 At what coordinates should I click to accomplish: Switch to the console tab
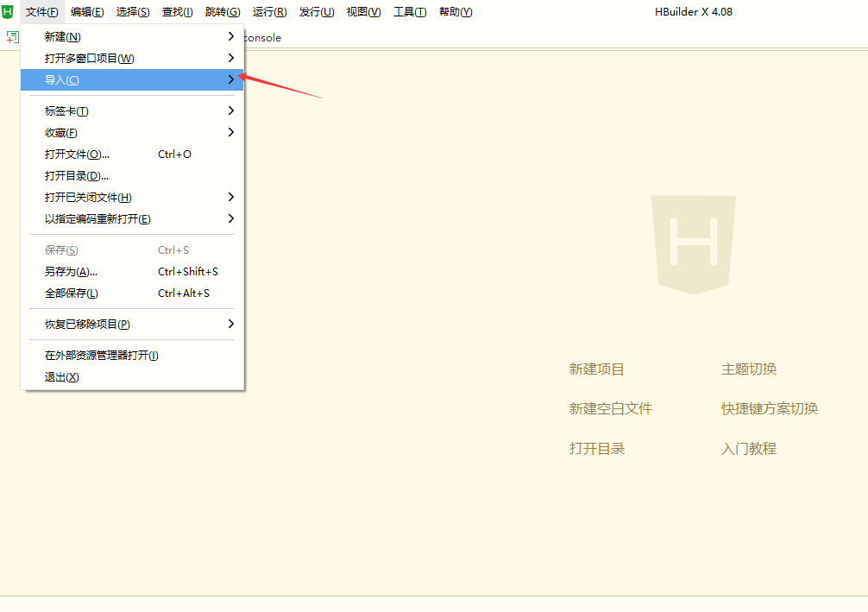tap(262, 38)
